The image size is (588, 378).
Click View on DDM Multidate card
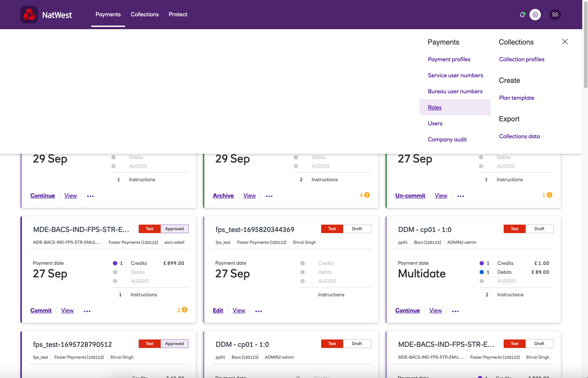pyautogui.click(x=435, y=311)
